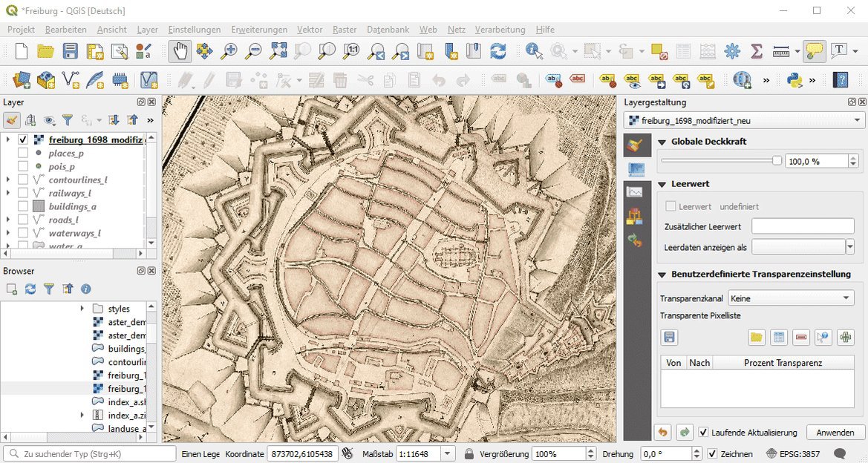Open the Verarbeitung menu
This screenshot has width=868, height=463.
[x=500, y=30]
